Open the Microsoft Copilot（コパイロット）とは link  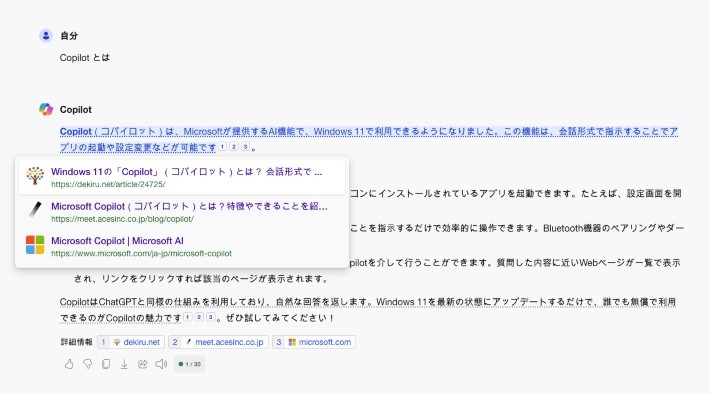coord(189,206)
